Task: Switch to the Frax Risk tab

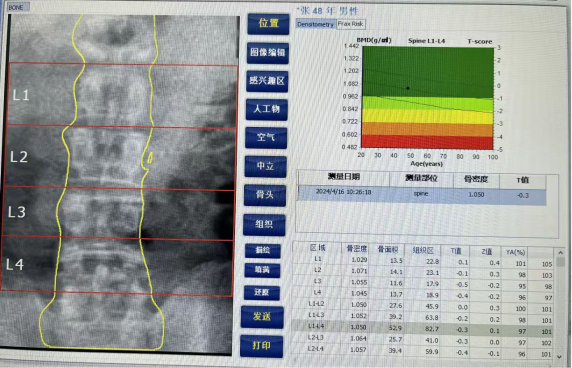Action: [x=350, y=24]
